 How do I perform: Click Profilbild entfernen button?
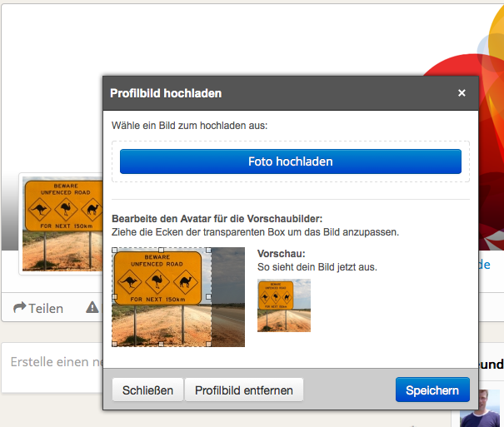point(243,390)
